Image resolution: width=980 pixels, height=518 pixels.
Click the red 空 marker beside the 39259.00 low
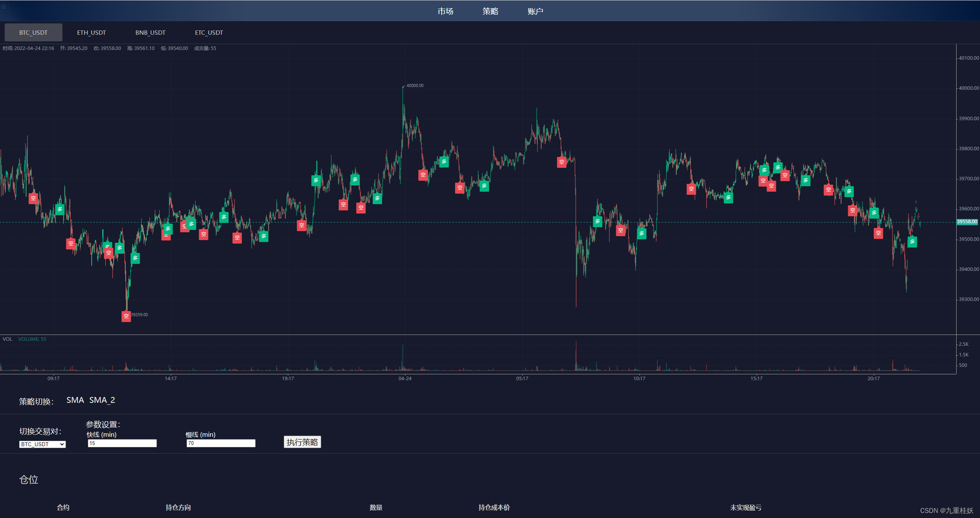[x=126, y=316]
